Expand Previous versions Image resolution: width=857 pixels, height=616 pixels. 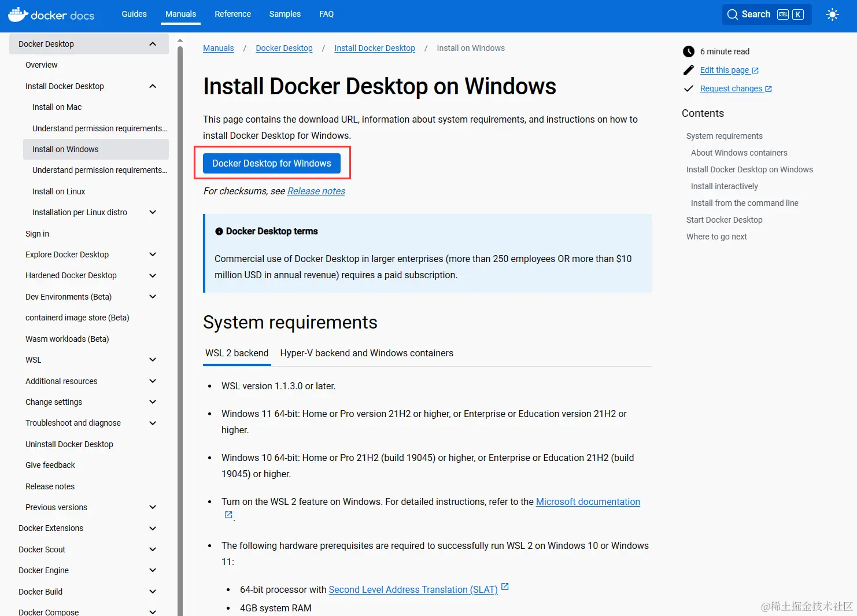[x=153, y=507]
